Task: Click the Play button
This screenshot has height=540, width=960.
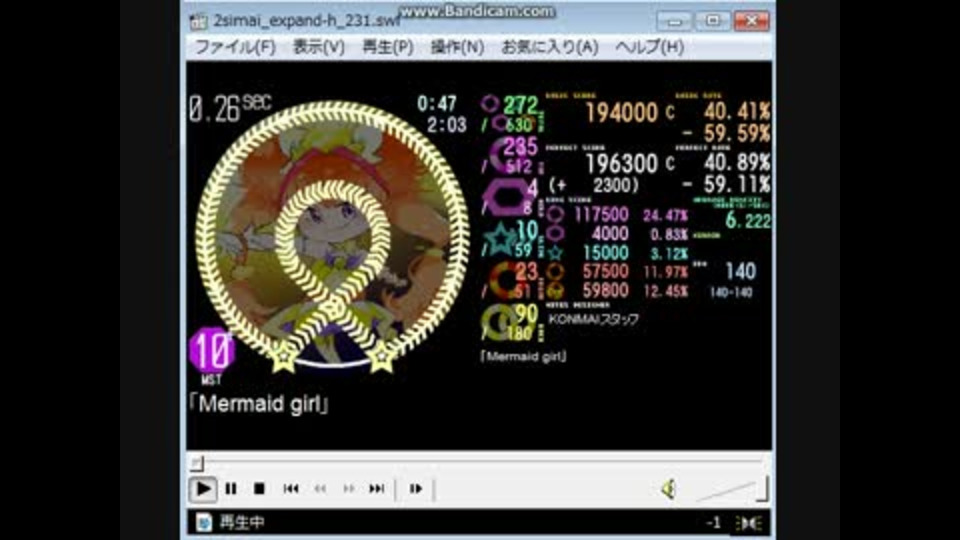Action: coord(203,489)
